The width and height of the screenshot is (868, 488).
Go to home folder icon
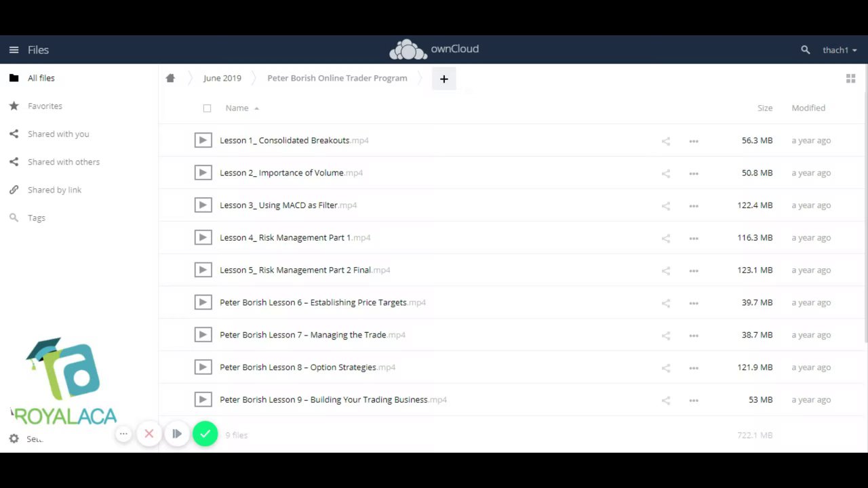coord(170,78)
